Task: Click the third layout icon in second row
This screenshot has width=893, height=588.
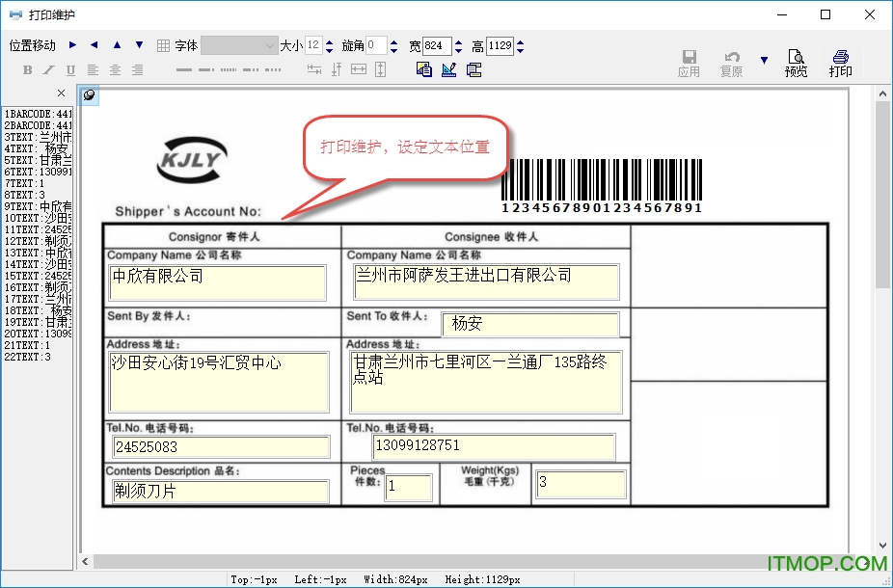Action: click(474, 69)
